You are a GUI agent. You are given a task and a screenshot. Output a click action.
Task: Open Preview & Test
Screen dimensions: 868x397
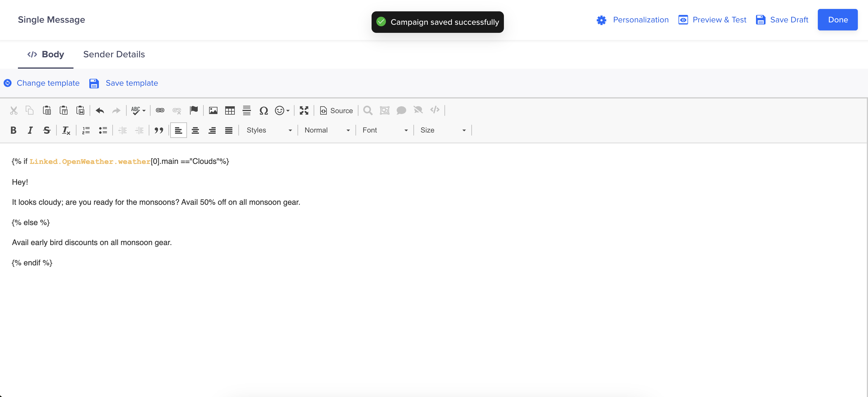pos(712,20)
